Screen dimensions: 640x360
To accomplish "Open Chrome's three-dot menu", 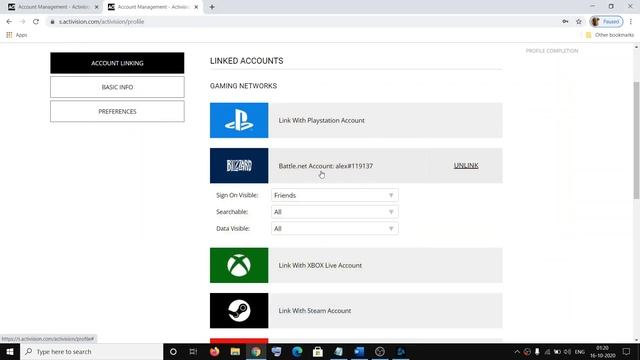I will (631, 22).
